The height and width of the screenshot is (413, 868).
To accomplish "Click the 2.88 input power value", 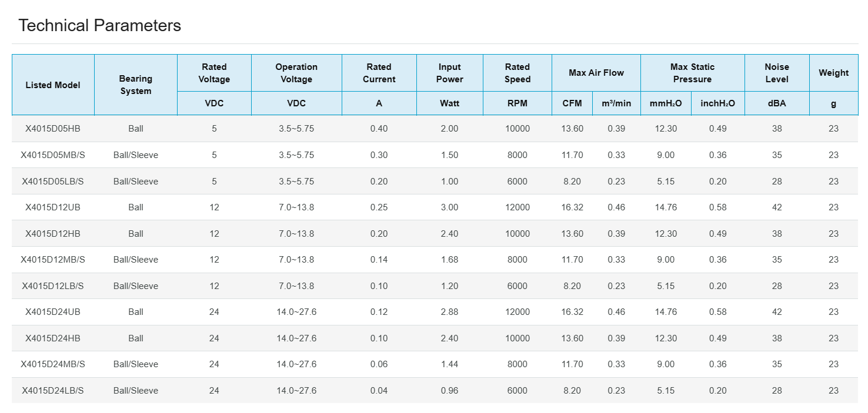I will [449, 312].
